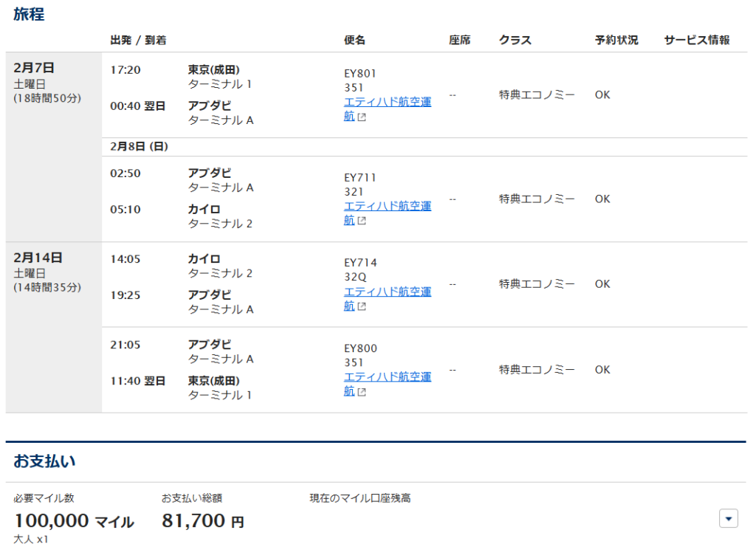Select the 2月7日 departure date cell
This screenshot has width=756, height=547.
(x=34, y=68)
